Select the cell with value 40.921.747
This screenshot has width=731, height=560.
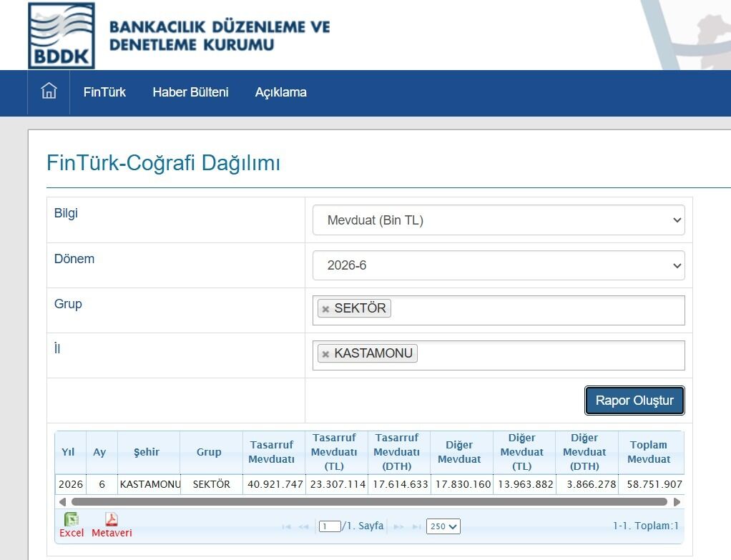pos(275,484)
